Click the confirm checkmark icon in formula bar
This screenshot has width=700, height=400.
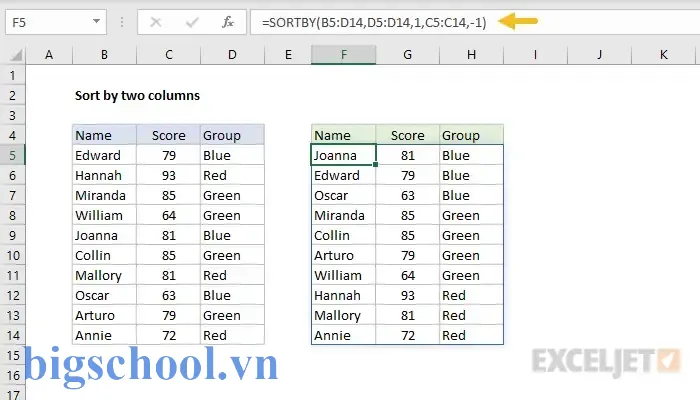(192, 22)
